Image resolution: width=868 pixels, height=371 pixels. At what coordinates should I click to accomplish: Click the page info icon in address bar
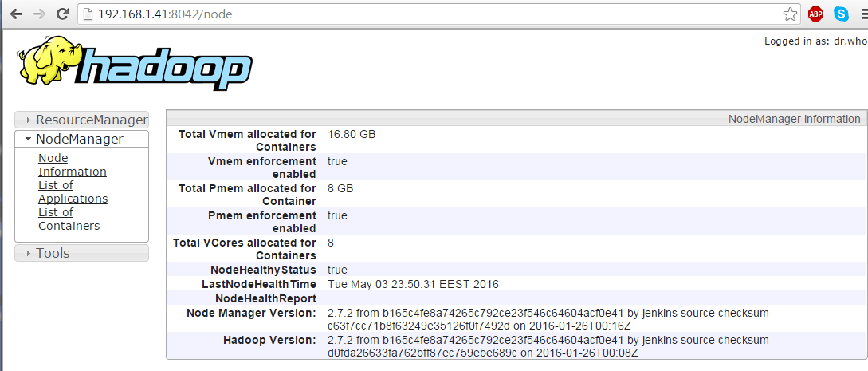tap(88, 14)
